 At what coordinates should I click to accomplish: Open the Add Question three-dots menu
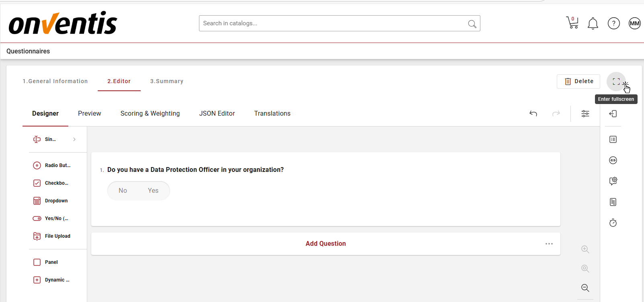(549, 244)
